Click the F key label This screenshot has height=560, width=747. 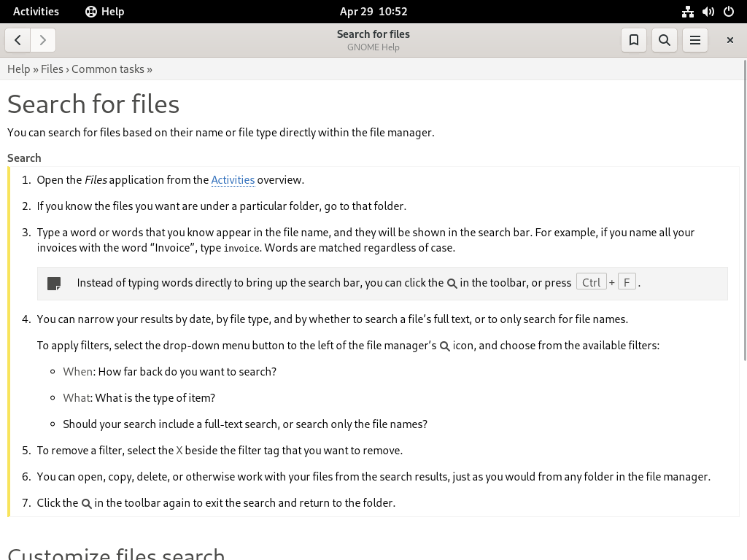627,282
